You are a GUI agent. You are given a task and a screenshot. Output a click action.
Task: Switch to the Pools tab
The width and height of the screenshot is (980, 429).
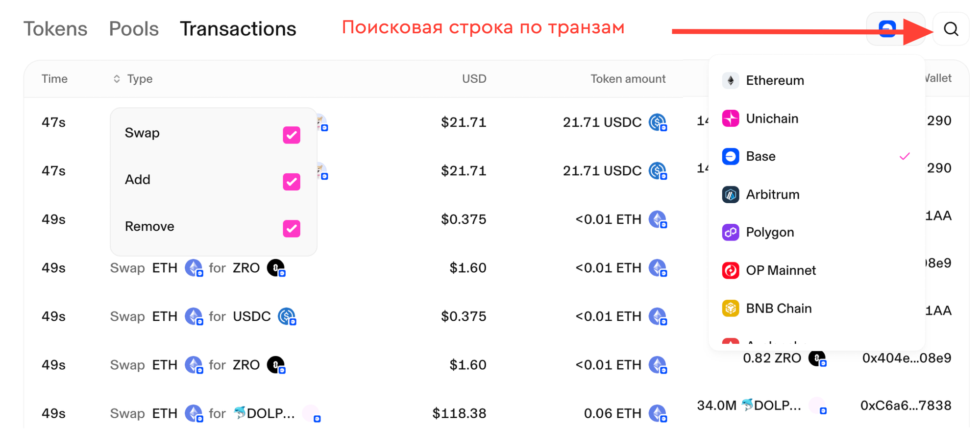[134, 29]
